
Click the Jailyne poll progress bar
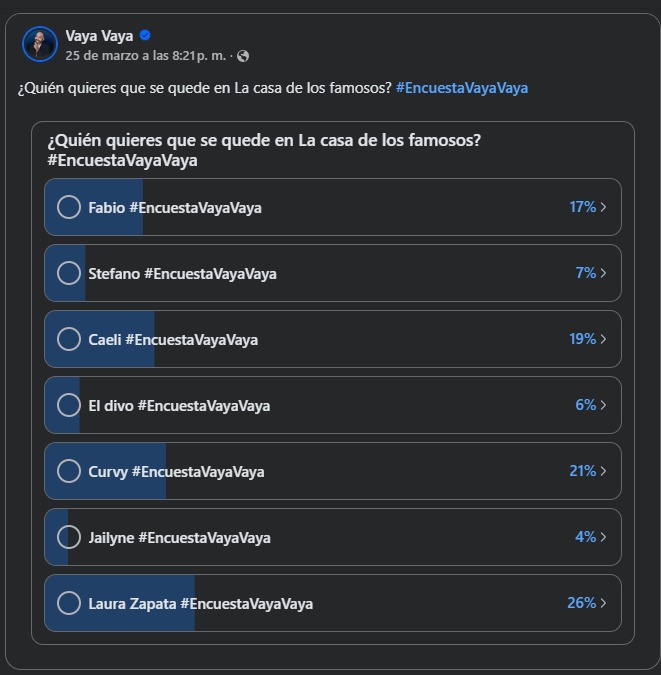tap(332, 537)
